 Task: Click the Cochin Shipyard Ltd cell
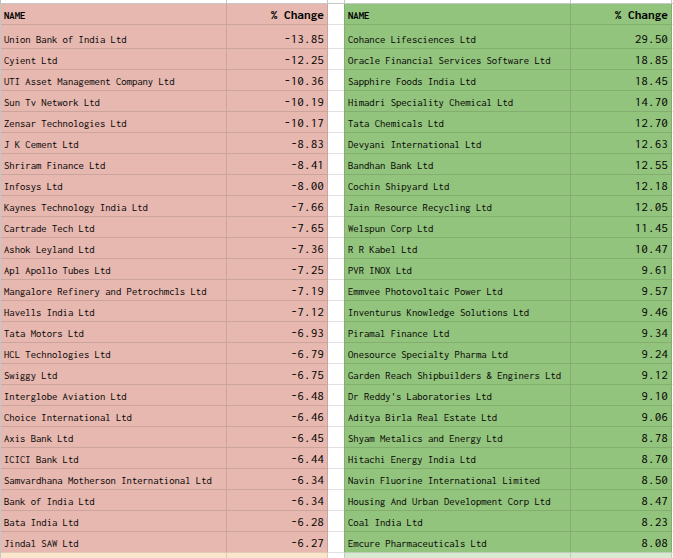tap(457, 187)
